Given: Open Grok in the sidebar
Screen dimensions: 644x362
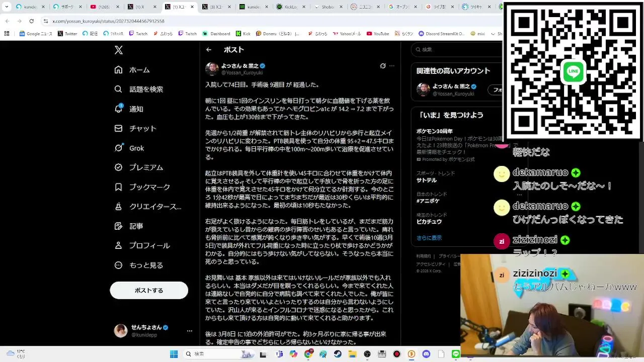Looking at the screenshot, I should pyautogui.click(x=129, y=148).
